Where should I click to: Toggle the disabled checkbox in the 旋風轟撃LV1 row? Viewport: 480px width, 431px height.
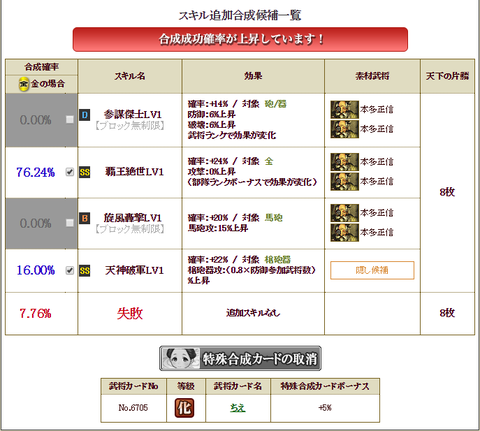[x=69, y=223]
